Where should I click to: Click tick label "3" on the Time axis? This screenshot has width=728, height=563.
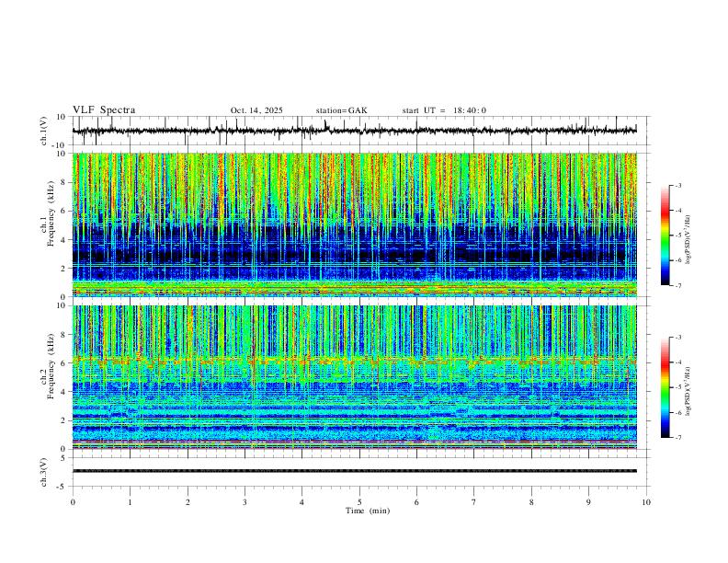point(245,502)
